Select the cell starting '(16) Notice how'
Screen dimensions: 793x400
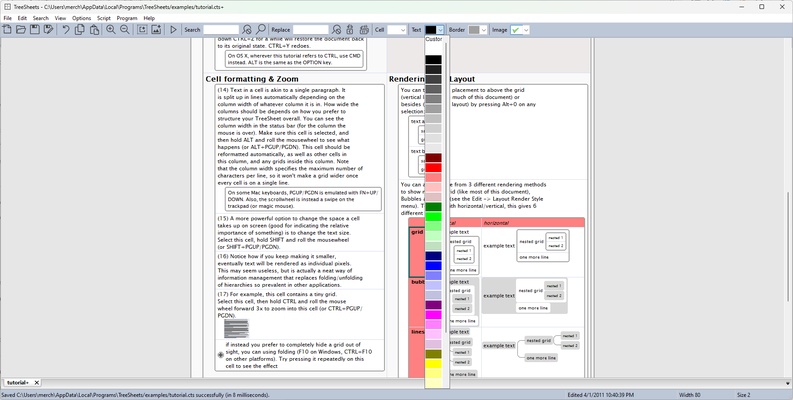(x=299, y=271)
